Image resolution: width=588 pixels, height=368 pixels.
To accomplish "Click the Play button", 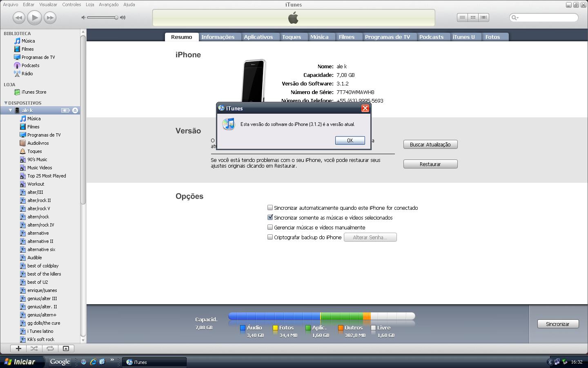I will tap(35, 18).
